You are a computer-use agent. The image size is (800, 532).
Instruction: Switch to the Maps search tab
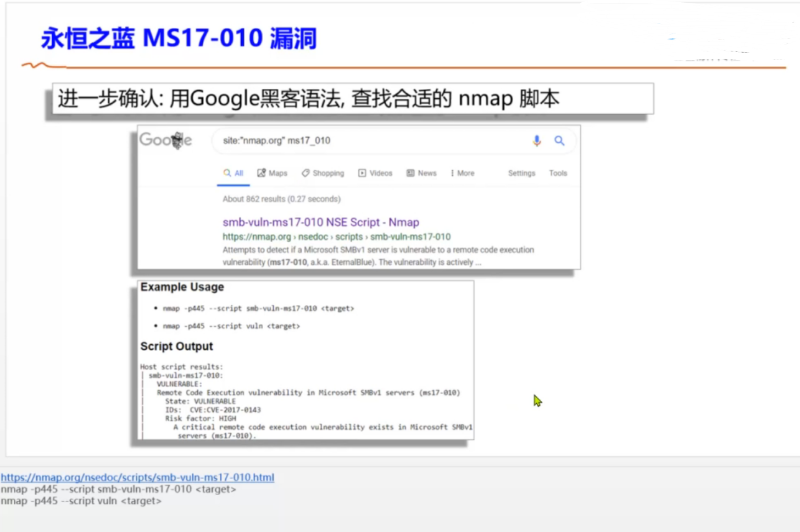[273, 173]
